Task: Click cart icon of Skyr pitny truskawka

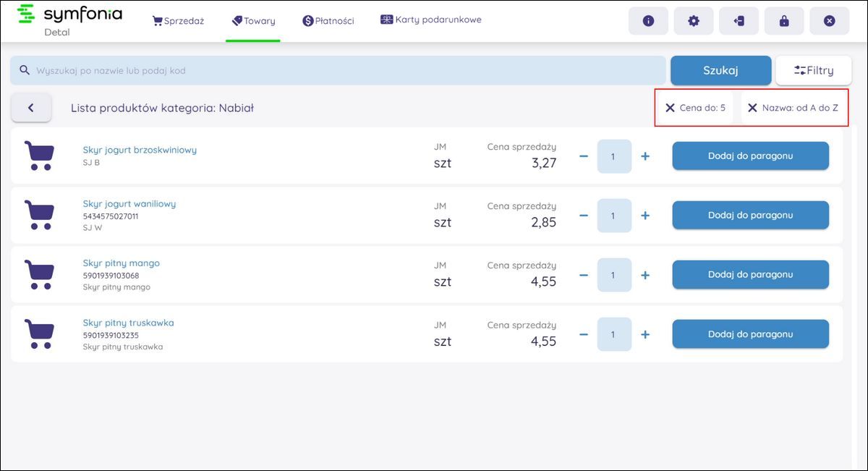Action: pos(38,334)
